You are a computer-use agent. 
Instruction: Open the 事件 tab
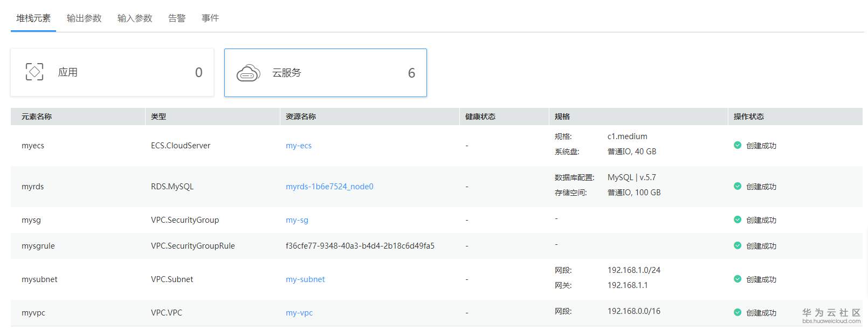point(210,18)
